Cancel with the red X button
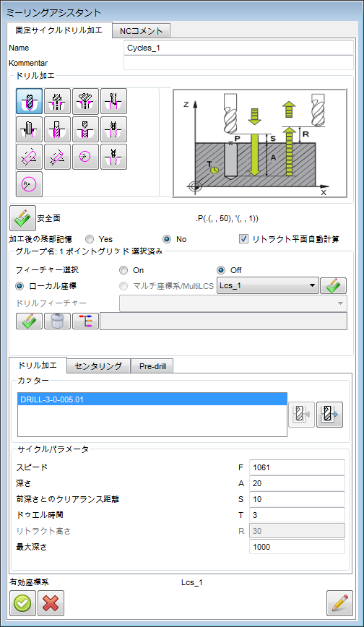The height and width of the screenshot is (627, 364). click(x=51, y=603)
